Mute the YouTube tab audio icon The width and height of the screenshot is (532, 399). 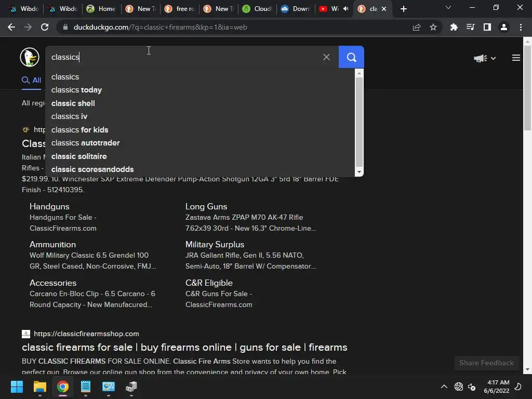345,9
